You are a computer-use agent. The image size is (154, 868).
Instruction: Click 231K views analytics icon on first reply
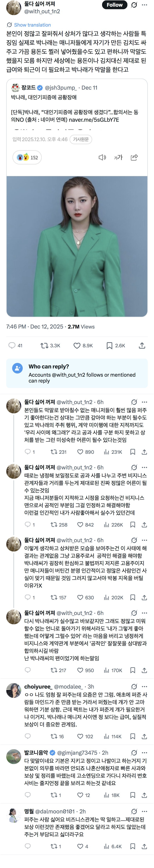point(107,452)
